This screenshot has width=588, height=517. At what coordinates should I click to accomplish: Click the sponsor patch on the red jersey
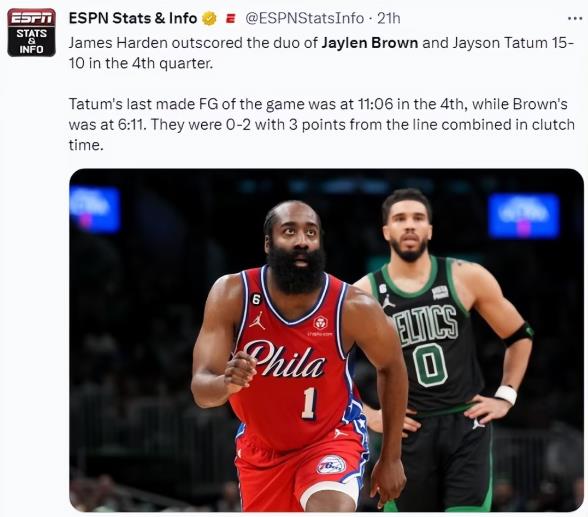[320, 323]
